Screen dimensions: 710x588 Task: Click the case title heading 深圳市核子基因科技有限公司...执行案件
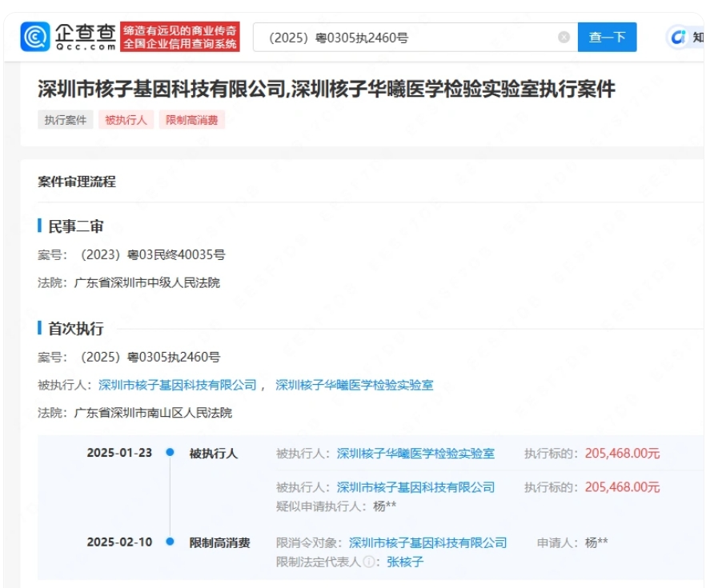[x=327, y=89]
